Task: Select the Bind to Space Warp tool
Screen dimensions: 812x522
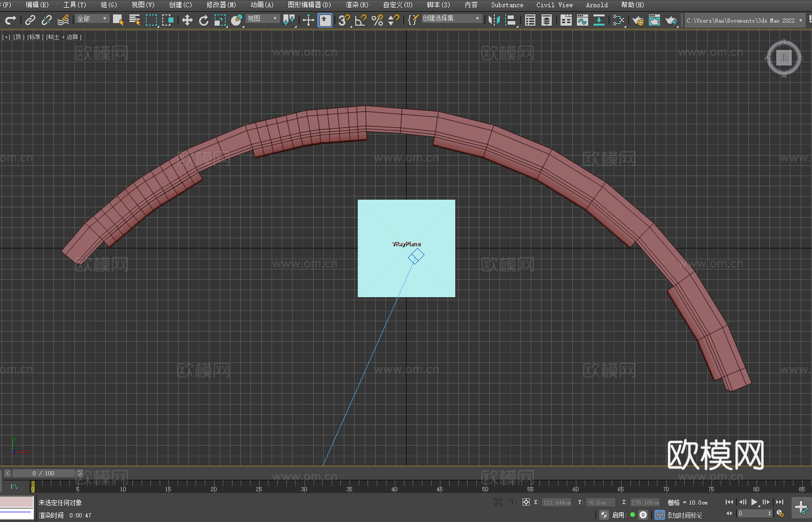Action: pyautogui.click(x=63, y=20)
